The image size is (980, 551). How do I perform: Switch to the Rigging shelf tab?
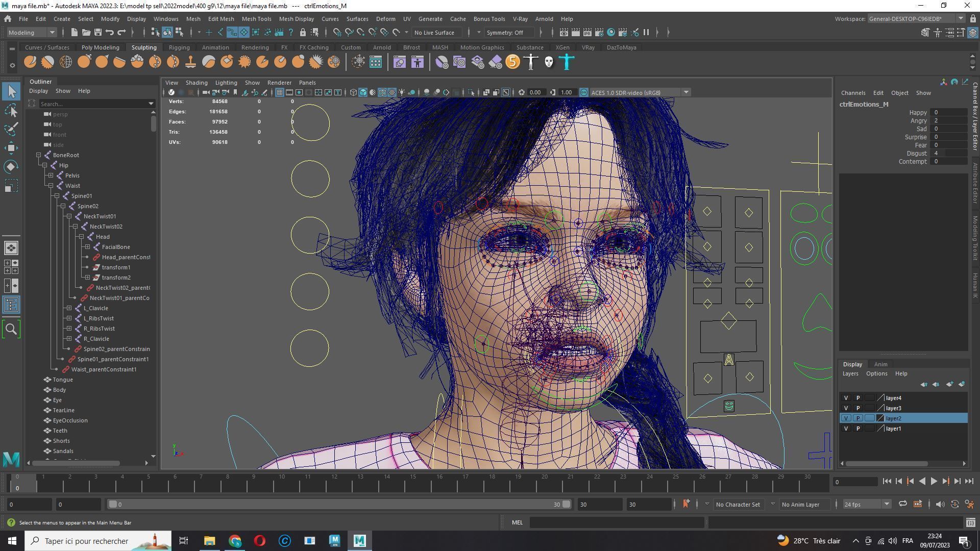[x=179, y=47]
